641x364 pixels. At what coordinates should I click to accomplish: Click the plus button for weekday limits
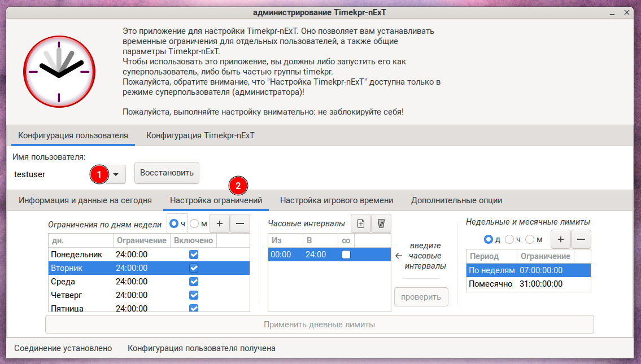click(x=220, y=224)
